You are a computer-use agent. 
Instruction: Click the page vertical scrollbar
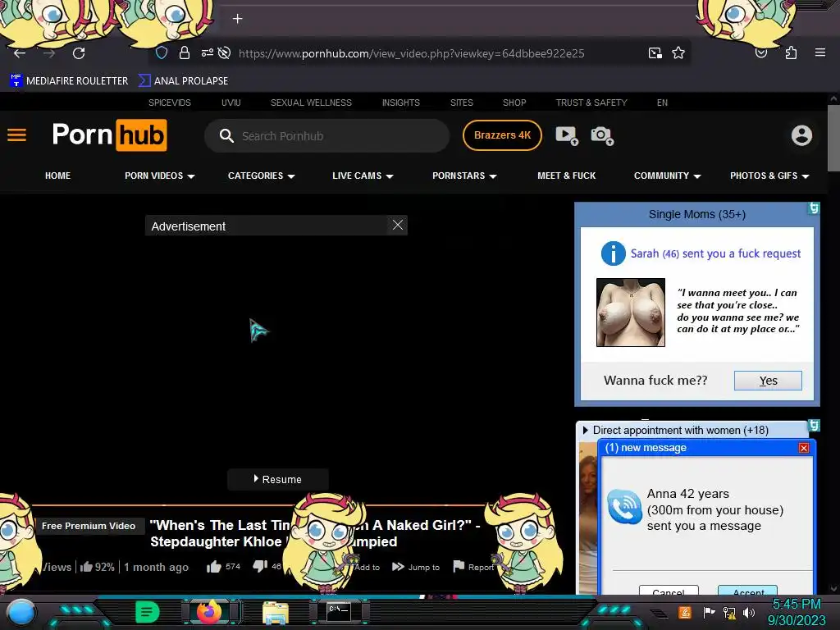(833, 138)
